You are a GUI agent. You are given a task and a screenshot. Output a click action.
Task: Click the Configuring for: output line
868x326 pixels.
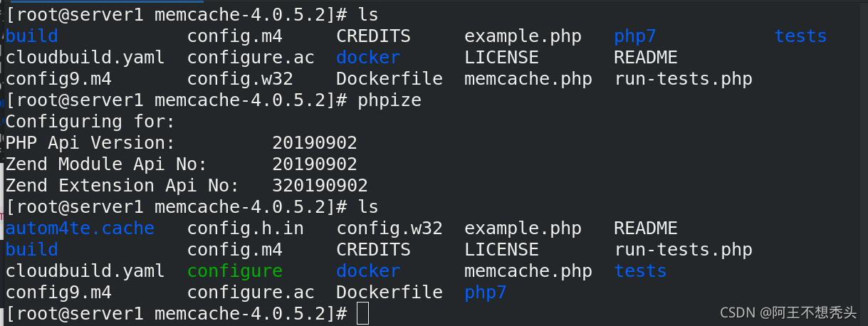(x=90, y=122)
